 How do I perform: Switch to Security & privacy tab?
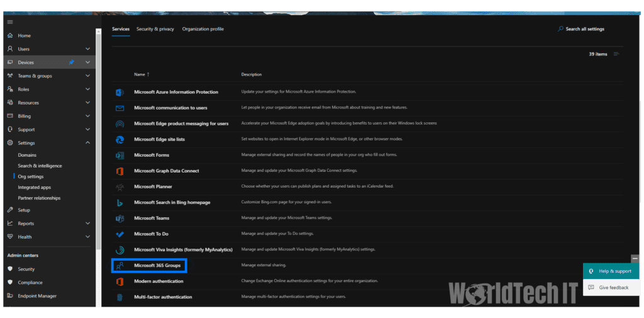[x=155, y=29]
